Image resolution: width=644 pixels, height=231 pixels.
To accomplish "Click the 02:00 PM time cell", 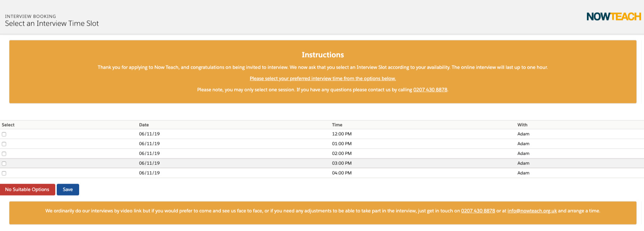I will (342, 153).
